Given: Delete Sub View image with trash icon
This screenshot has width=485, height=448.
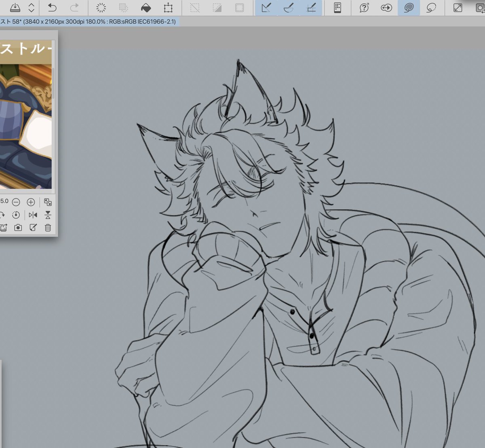Looking at the screenshot, I should click(x=48, y=228).
